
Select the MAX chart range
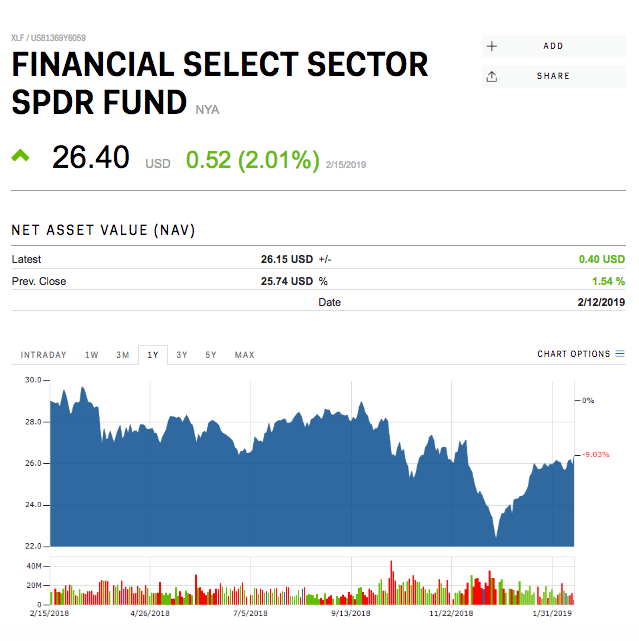(244, 355)
